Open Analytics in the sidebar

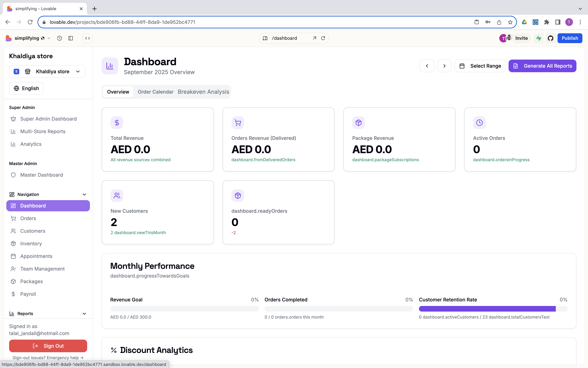(48, 144)
